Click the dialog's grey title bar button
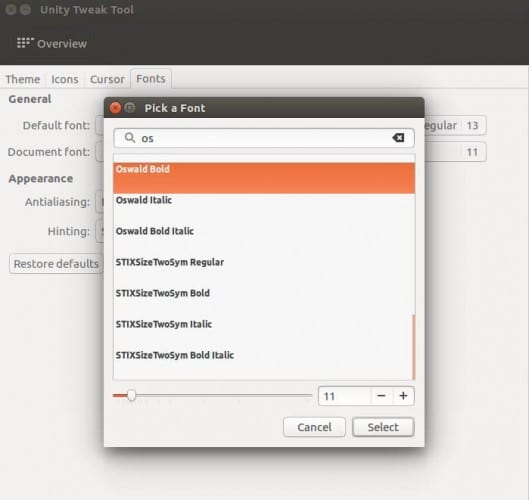The height and width of the screenshot is (500, 529). [130, 108]
